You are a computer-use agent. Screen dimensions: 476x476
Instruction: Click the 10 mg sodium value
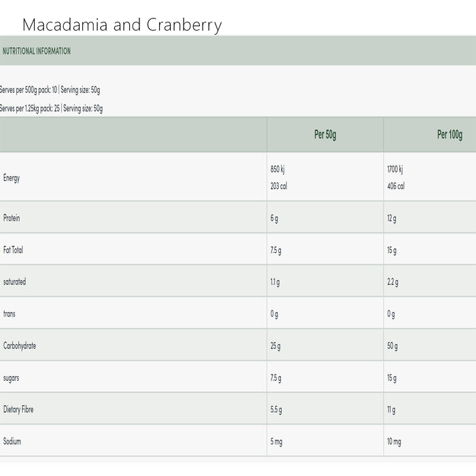[394, 442]
